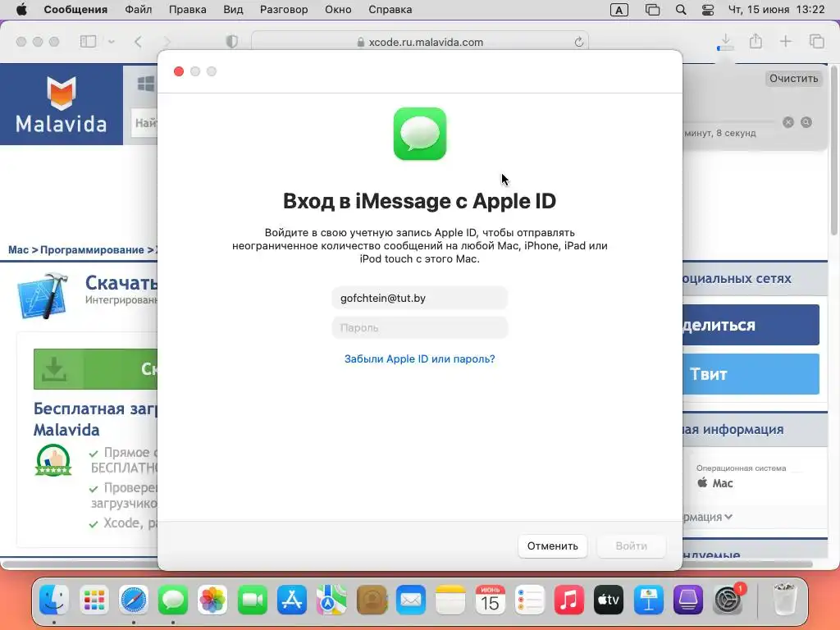
Task: Expand sidebar toggle dropdown chevron in Safari
Action: tap(111, 41)
